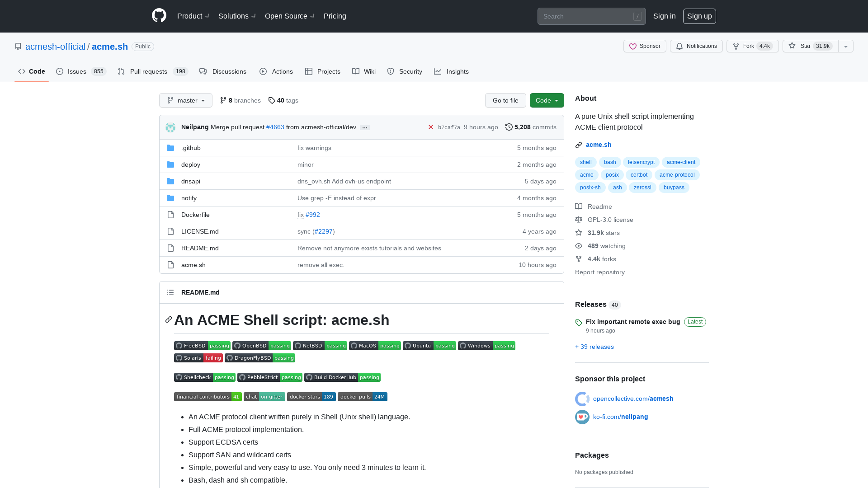
Task: Open the deploy folder icon
Action: 170,164
